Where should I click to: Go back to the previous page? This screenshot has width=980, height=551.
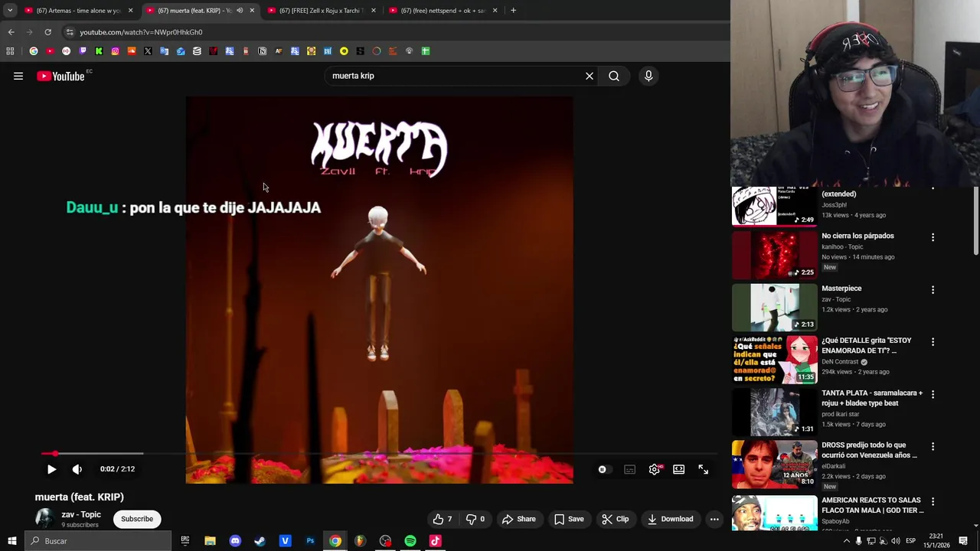coord(11,32)
